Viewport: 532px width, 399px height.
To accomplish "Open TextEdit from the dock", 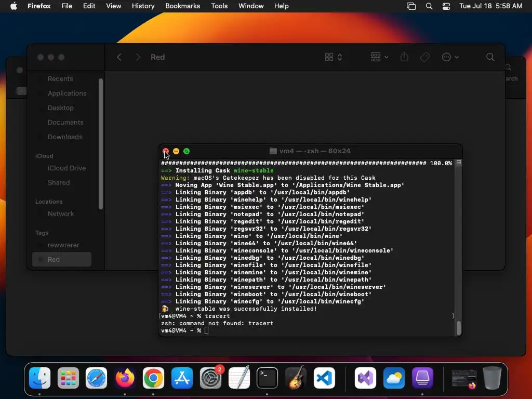I will pyautogui.click(x=239, y=378).
